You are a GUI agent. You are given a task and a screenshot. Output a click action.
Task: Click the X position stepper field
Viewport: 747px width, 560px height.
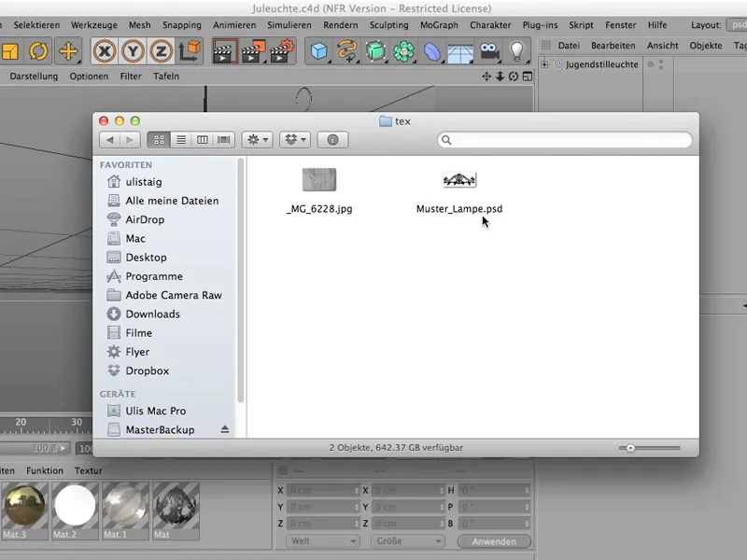(323, 491)
